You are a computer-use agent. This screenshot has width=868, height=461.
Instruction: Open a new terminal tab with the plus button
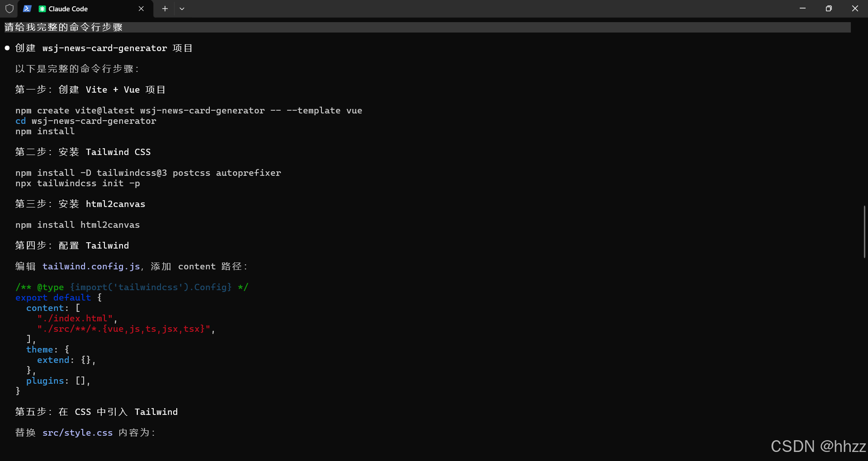click(165, 9)
